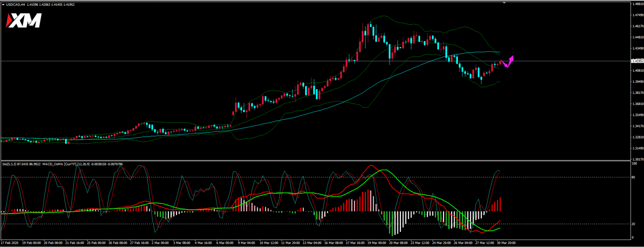Click the 9 Mar 04:00 time label
This screenshot has height=247, width=644.
coord(246,242)
